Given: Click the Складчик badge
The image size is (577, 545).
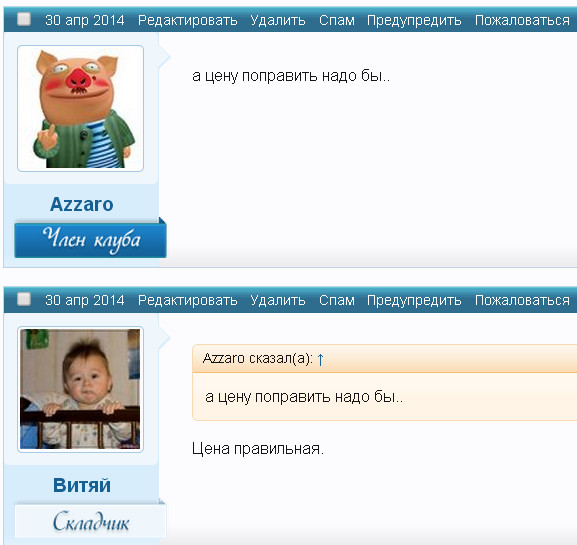Looking at the screenshot, I should (90, 521).
